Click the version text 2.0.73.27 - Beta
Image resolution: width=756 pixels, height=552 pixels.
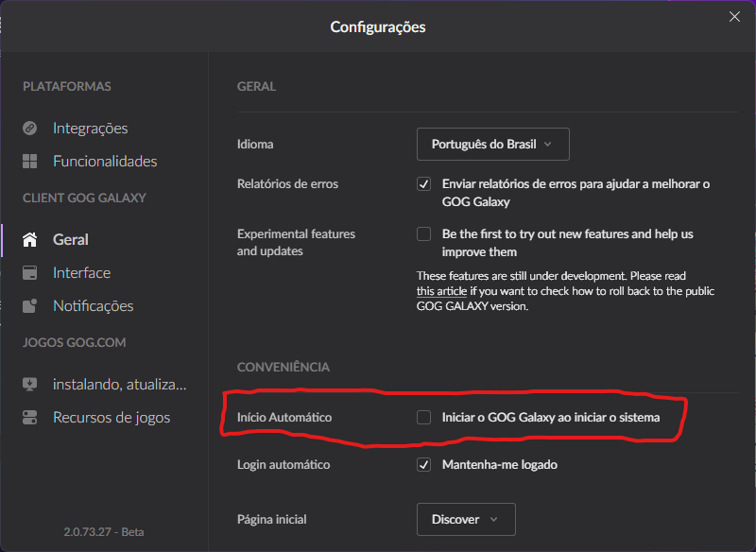104,532
